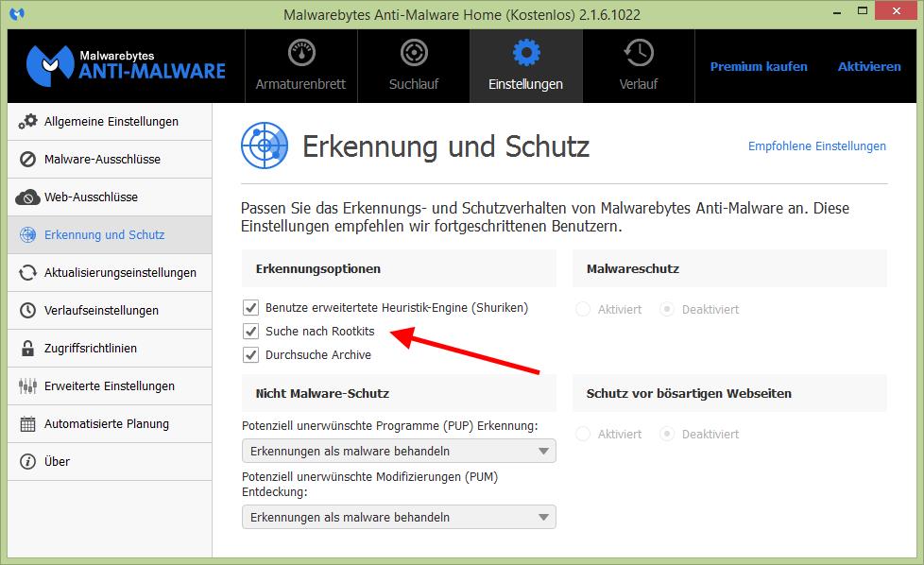
Task: Click the large radar icon in page header
Action: 265,146
